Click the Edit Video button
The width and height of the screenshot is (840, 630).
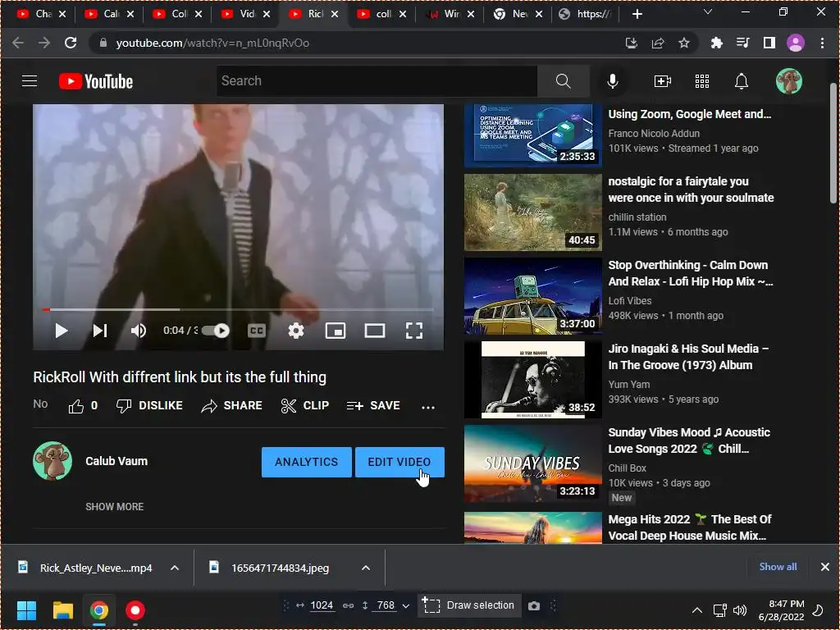point(399,462)
